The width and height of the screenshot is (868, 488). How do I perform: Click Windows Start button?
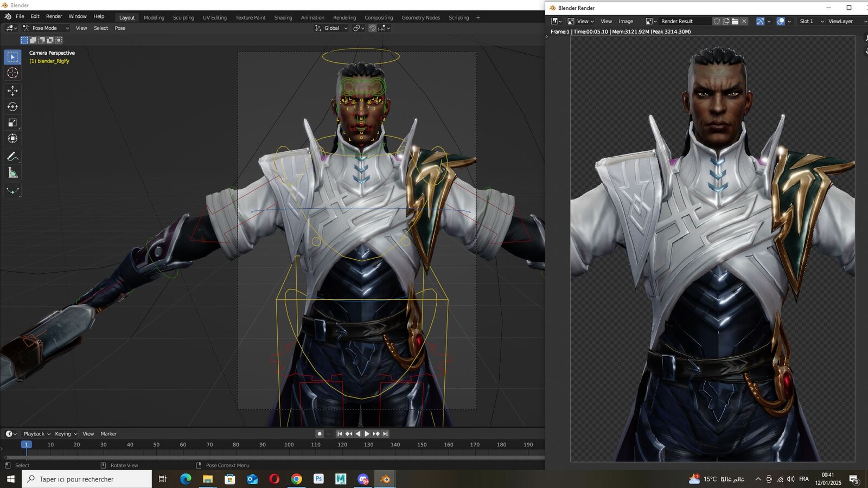tap(10, 479)
